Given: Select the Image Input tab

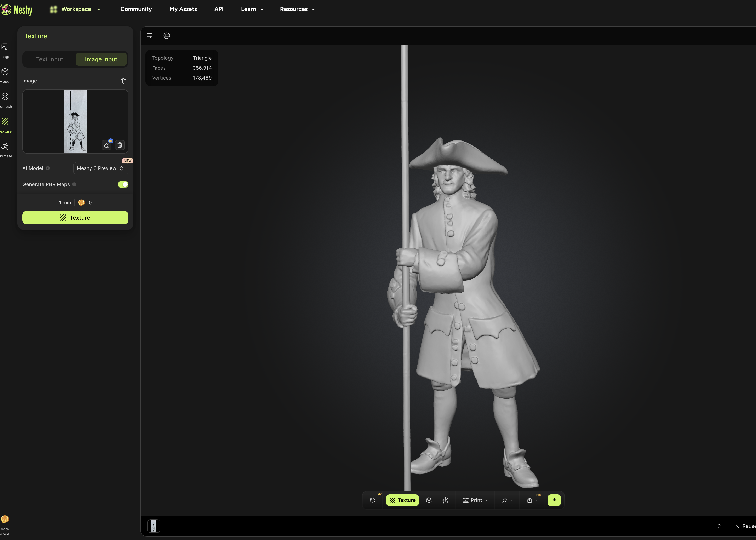Looking at the screenshot, I should coord(101,59).
